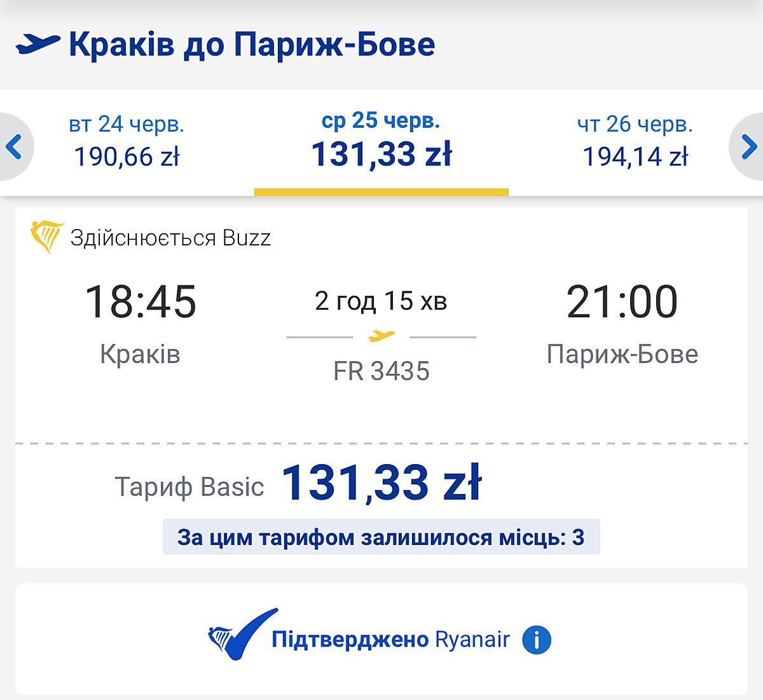Select the Basic fare price 131,33 zł
This screenshot has width=763, height=700.
coord(381,483)
